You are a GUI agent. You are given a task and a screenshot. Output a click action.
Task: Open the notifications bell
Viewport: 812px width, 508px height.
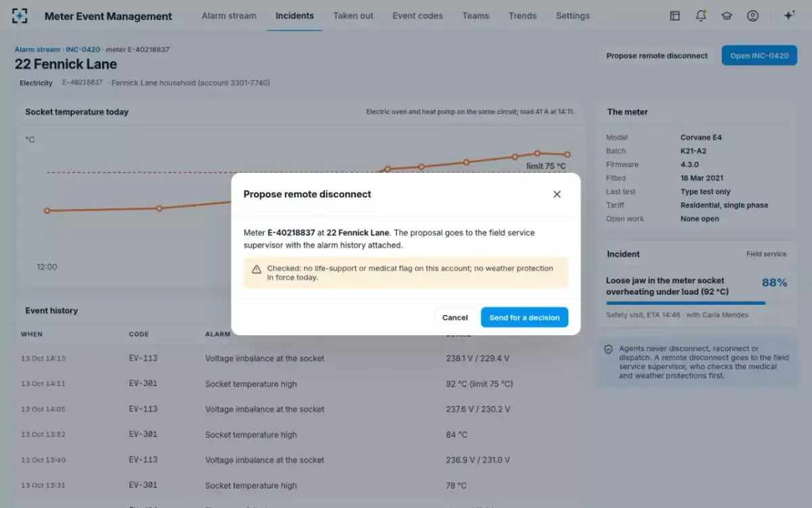pos(701,16)
